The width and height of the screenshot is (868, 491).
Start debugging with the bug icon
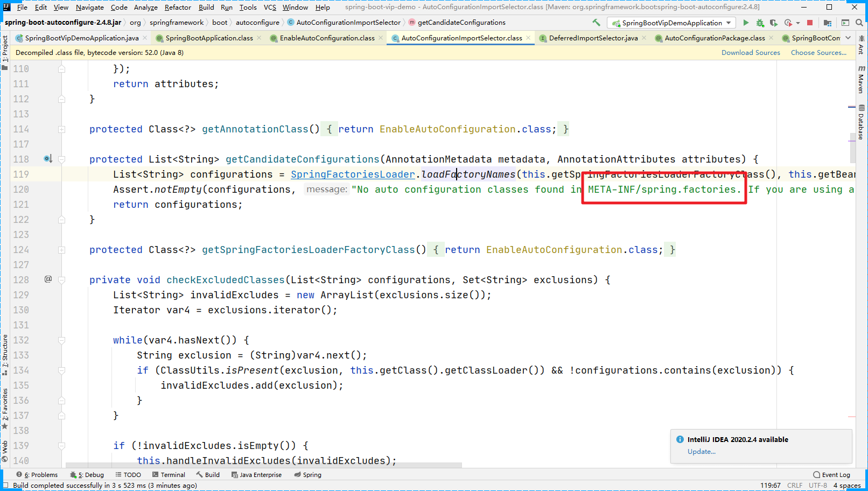tap(760, 23)
